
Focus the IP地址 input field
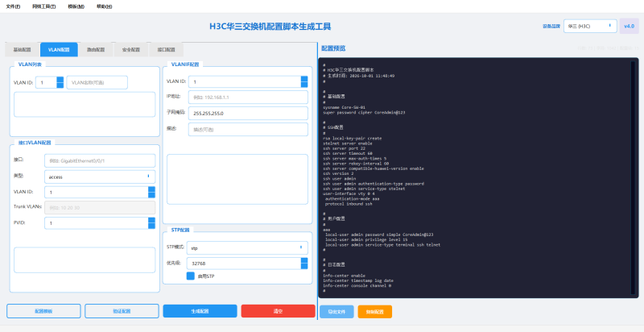tap(248, 98)
